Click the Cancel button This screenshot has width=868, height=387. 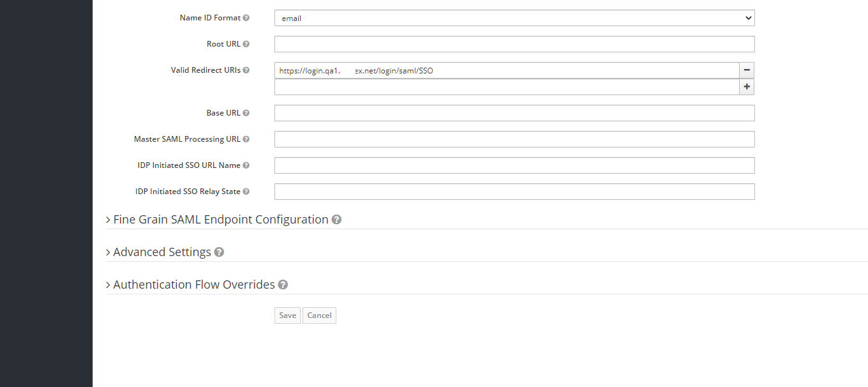pos(319,315)
